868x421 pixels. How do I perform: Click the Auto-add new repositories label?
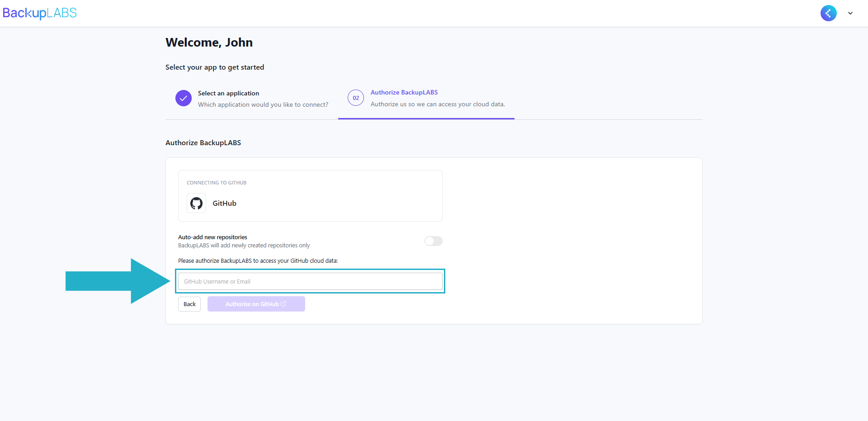[x=212, y=237]
